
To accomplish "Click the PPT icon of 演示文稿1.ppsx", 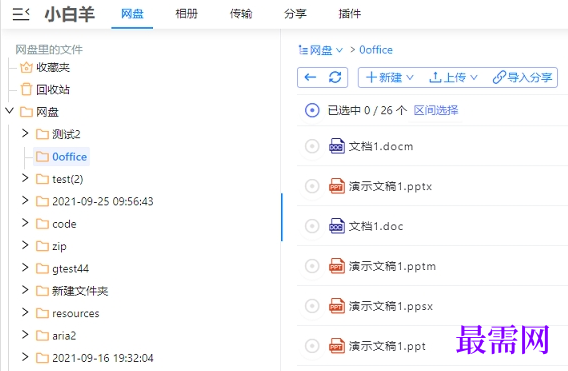I will point(337,306).
